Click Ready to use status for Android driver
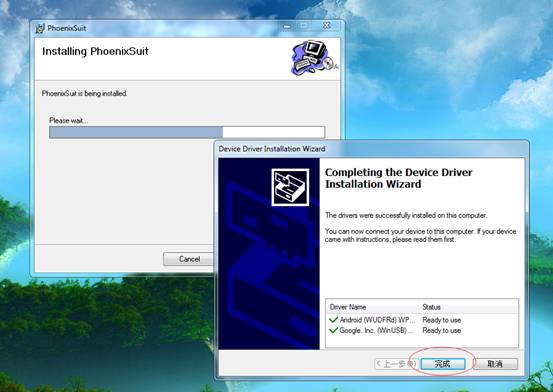This screenshot has width=553, height=392. [x=442, y=320]
